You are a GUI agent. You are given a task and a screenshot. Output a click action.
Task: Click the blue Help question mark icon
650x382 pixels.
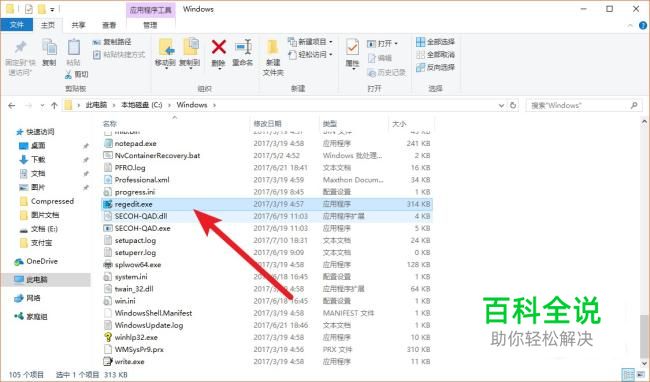pos(643,26)
